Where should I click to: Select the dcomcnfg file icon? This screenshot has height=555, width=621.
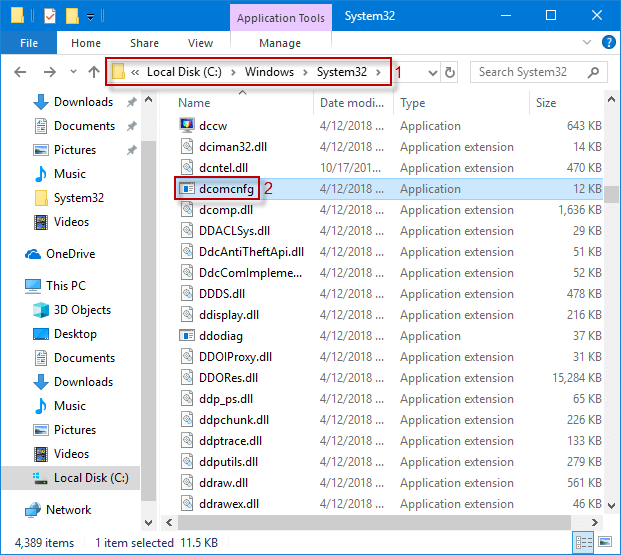(x=187, y=189)
